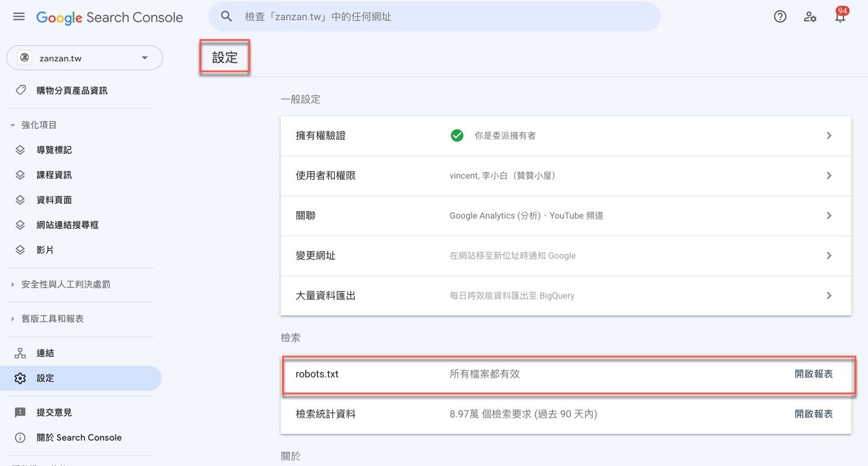
Task: Collapse the 強化項目 section
Action: tap(12, 125)
